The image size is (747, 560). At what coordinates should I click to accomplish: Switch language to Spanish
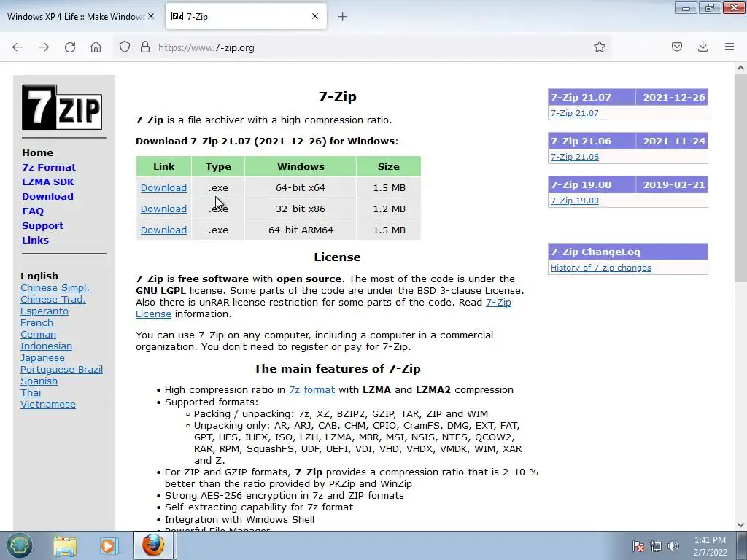click(x=39, y=381)
